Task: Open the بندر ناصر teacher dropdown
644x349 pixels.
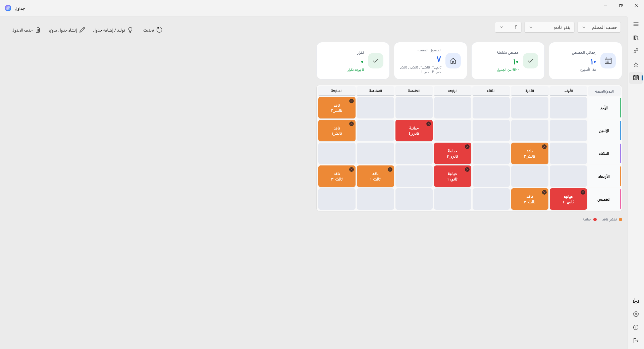Action: click(x=549, y=27)
